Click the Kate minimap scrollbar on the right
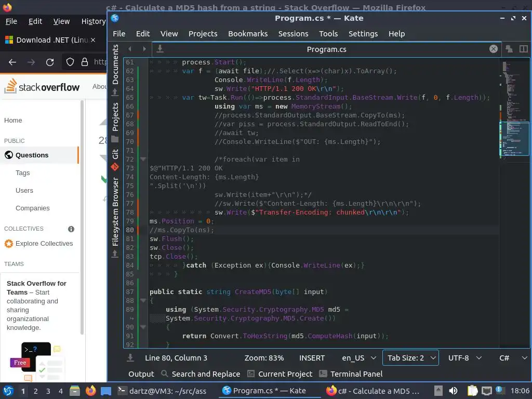The height and width of the screenshot is (399, 532). pyautogui.click(x=514, y=203)
